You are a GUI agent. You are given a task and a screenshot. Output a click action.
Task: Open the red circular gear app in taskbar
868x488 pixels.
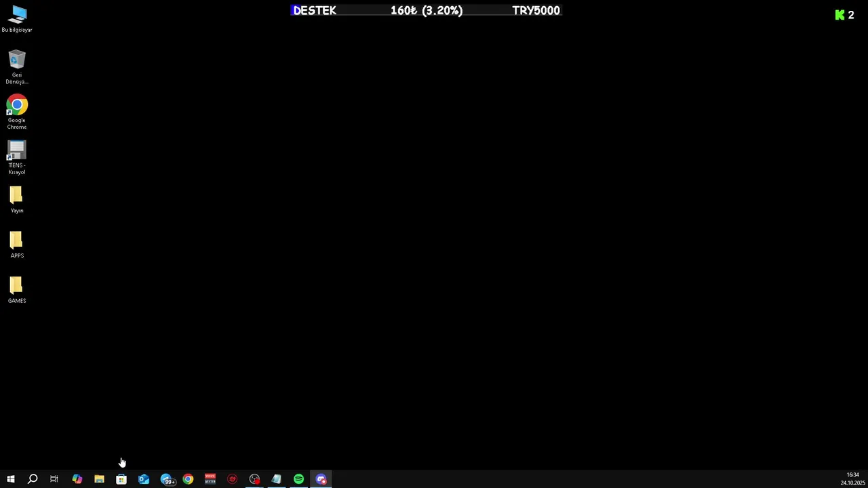[x=233, y=479]
